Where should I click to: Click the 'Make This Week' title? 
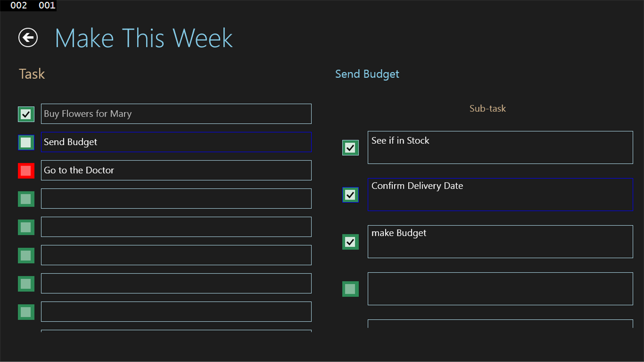click(143, 38)
